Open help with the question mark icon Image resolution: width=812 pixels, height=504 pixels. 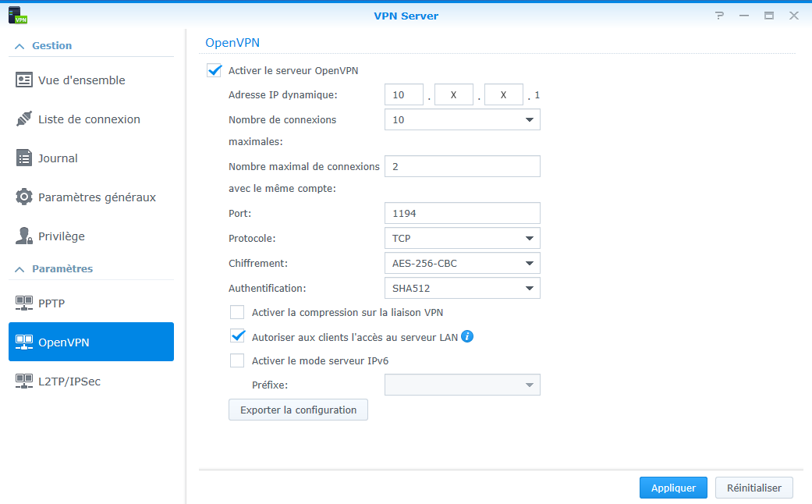tap(719, 16)
